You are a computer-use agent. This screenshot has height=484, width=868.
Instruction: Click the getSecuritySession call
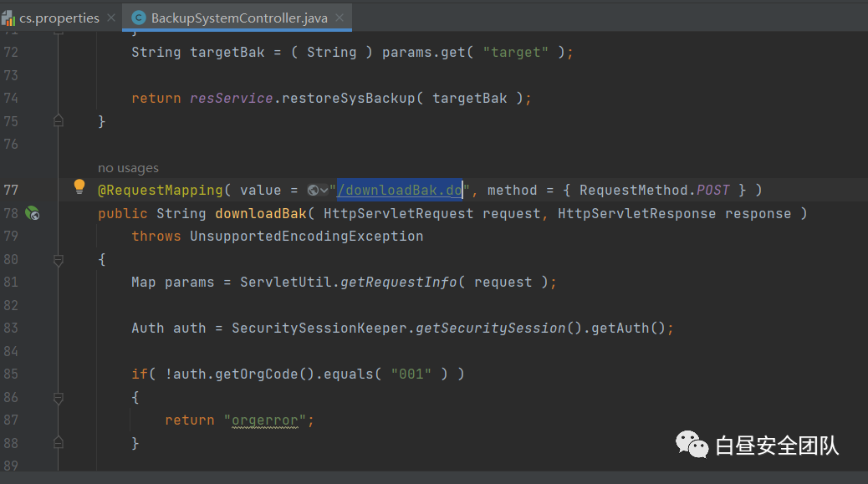click(491, 328)
